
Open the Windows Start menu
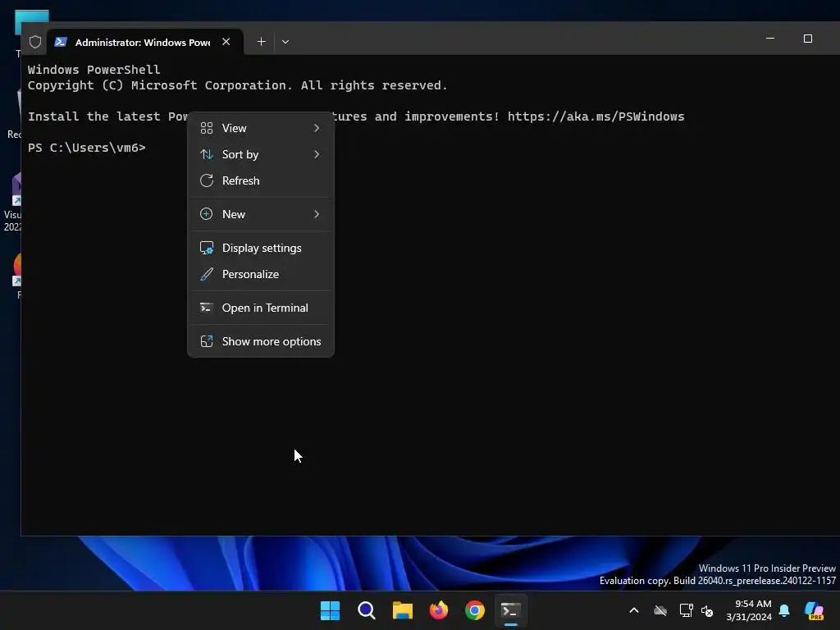(x=330, y=610)
